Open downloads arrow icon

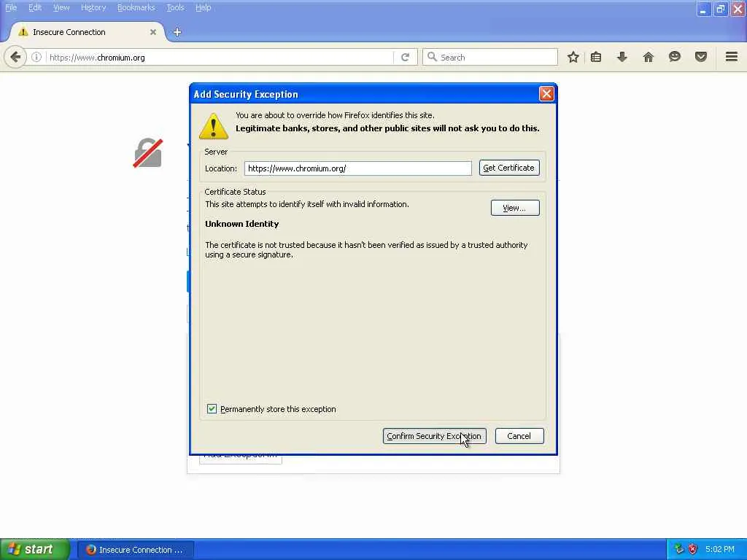(622, 57)
